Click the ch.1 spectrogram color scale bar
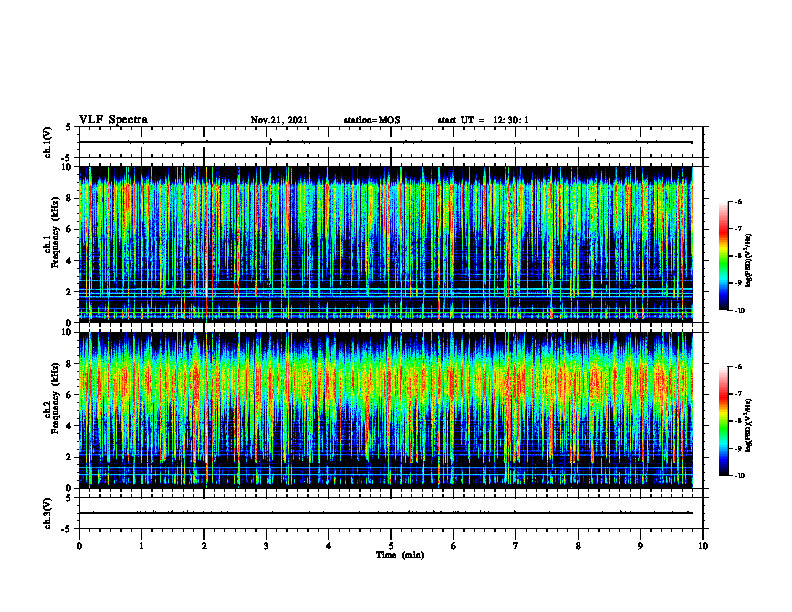 [x=723, y=256]
